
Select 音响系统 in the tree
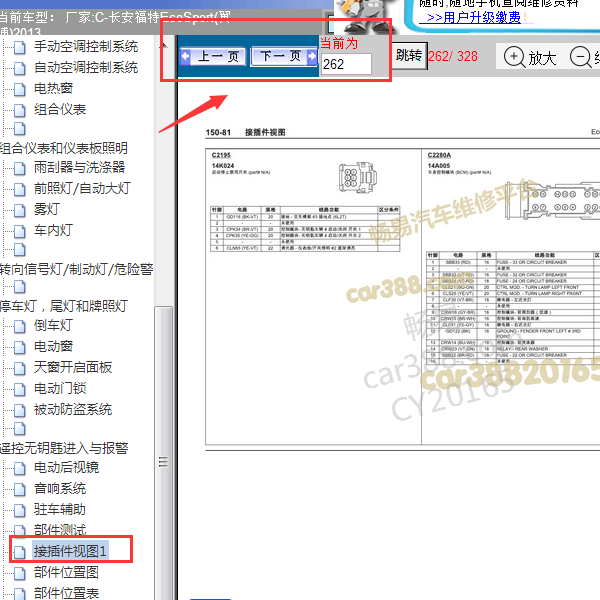[60, 488]
